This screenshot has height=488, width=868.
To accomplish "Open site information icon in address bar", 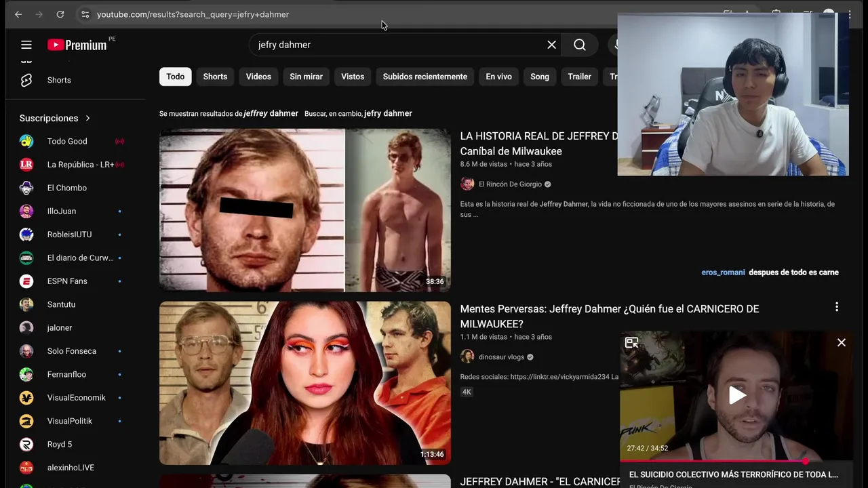I will click(85, 14).
